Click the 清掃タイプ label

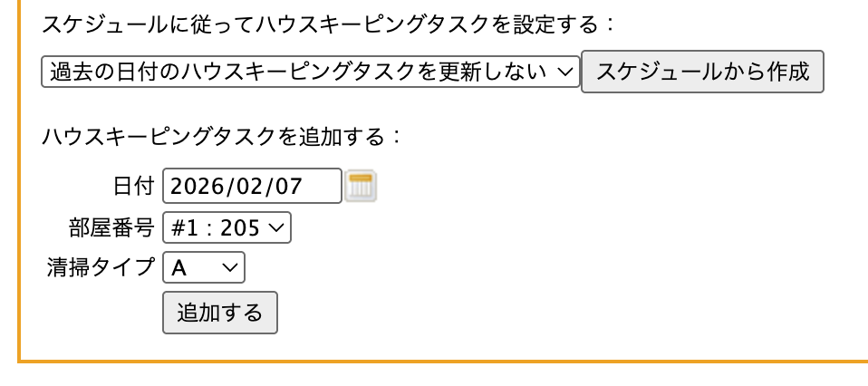coord(101,267)
